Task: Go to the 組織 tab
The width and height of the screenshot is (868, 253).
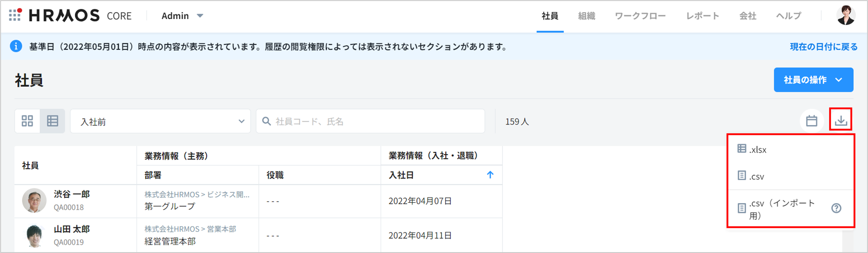Action: 586,16
